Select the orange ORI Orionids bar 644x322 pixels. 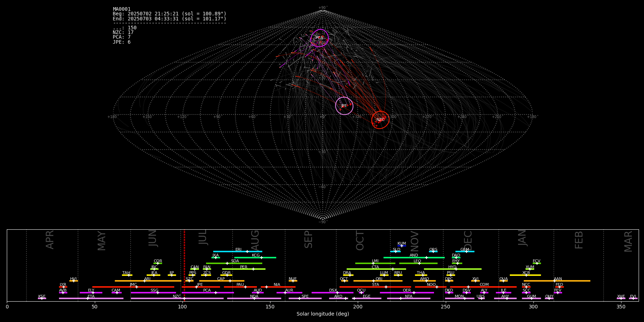click(x=378, y=281)
